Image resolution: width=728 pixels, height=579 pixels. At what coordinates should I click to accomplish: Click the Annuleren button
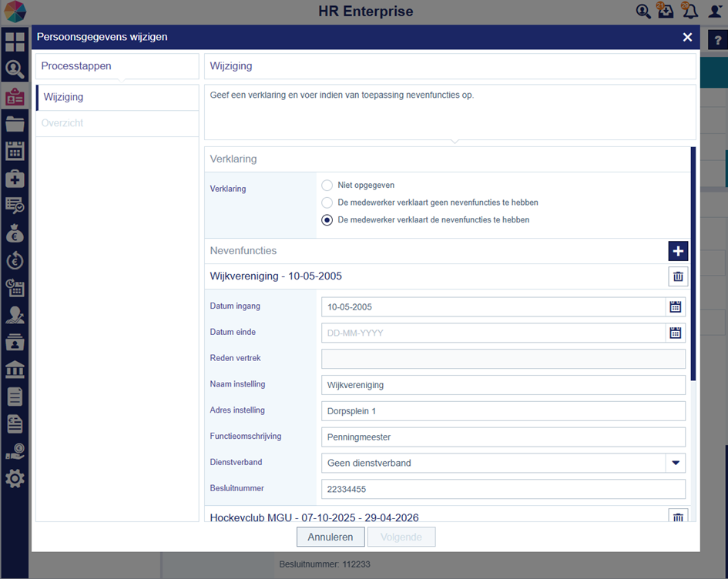tap(330, 537)
